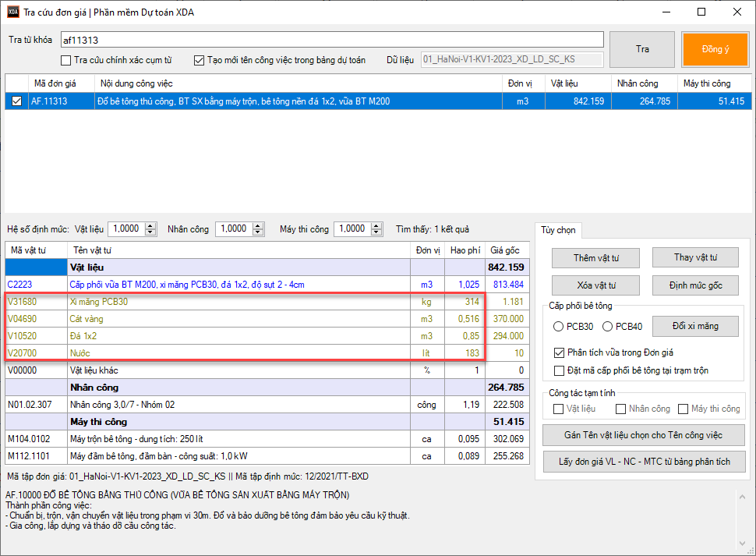Decrease the Nhân công coefficient with down arrow

259,232
